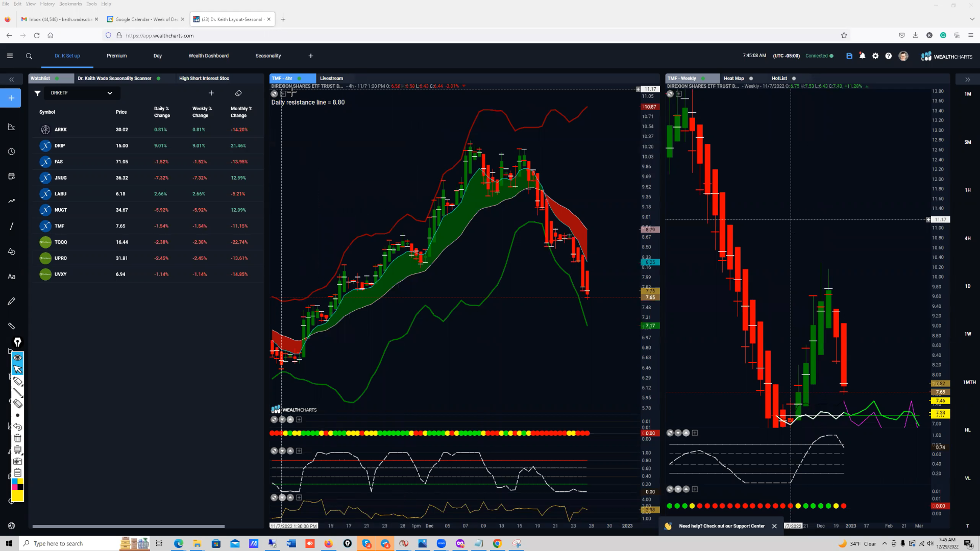Open the DRKETF watchlist dropdown
This screenshot has width=980, height=551.
(x=82, y=93)
